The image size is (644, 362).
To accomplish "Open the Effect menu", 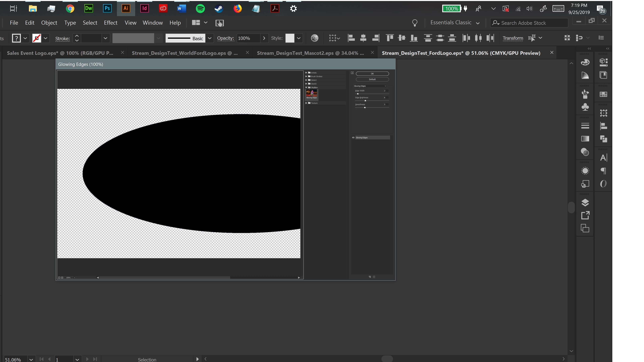I will coord(111,23).
